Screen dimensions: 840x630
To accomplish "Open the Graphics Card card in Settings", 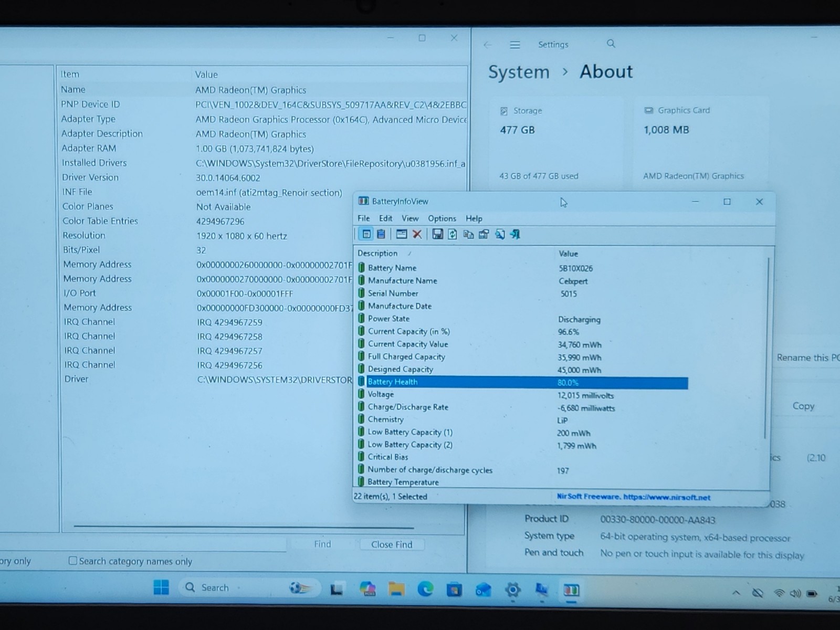I will 701,142.
